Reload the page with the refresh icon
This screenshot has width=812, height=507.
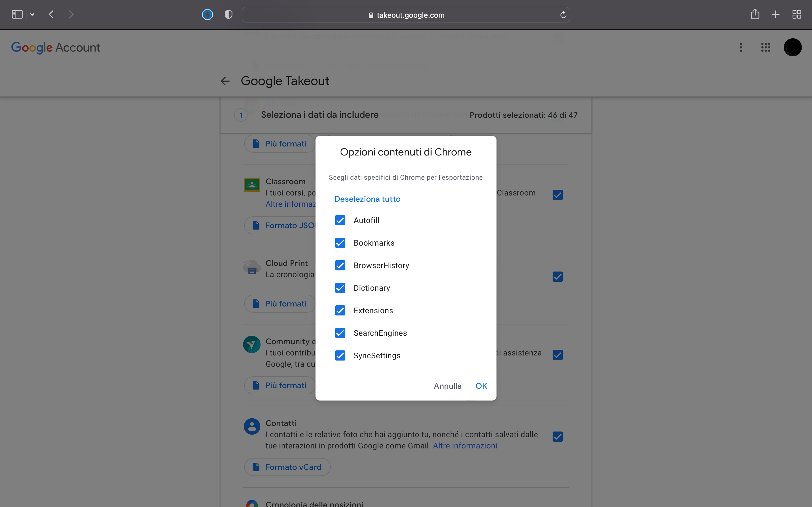(563, 15)
